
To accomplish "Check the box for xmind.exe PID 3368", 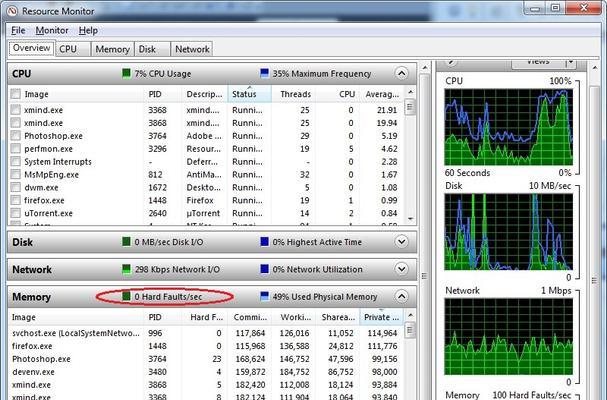I will click(x=15, y=110).
